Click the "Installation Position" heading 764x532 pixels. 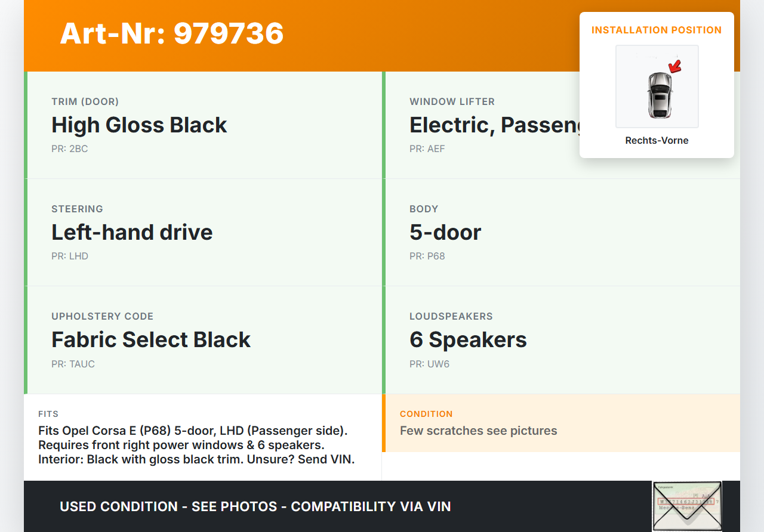657,30
